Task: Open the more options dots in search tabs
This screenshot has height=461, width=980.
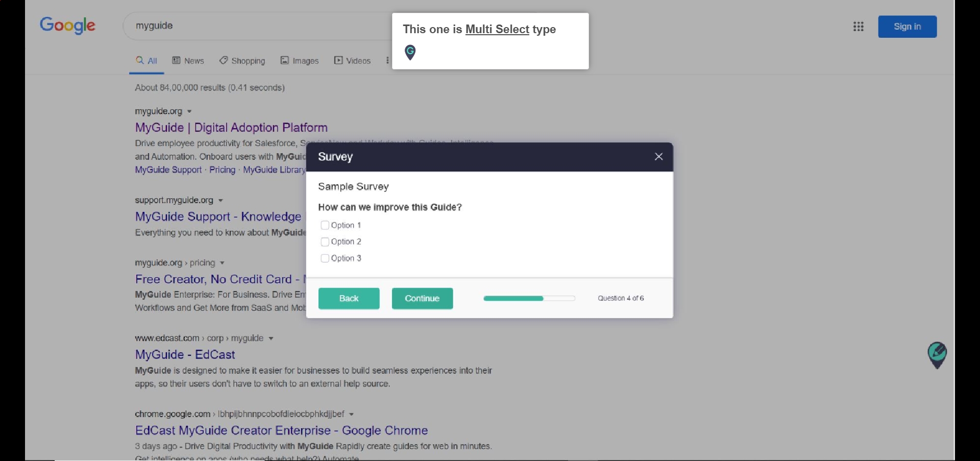Action: [387, 60]
